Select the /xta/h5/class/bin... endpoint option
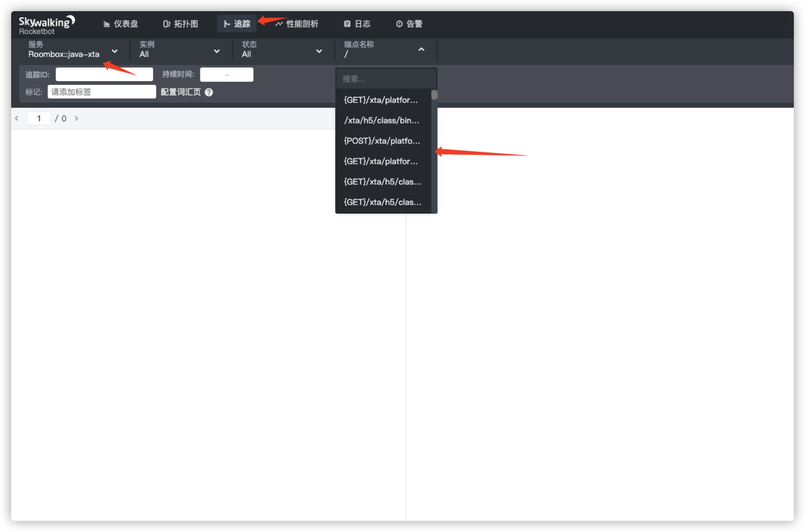The width and height of the screenshot is (805, 532). point(382,120)
